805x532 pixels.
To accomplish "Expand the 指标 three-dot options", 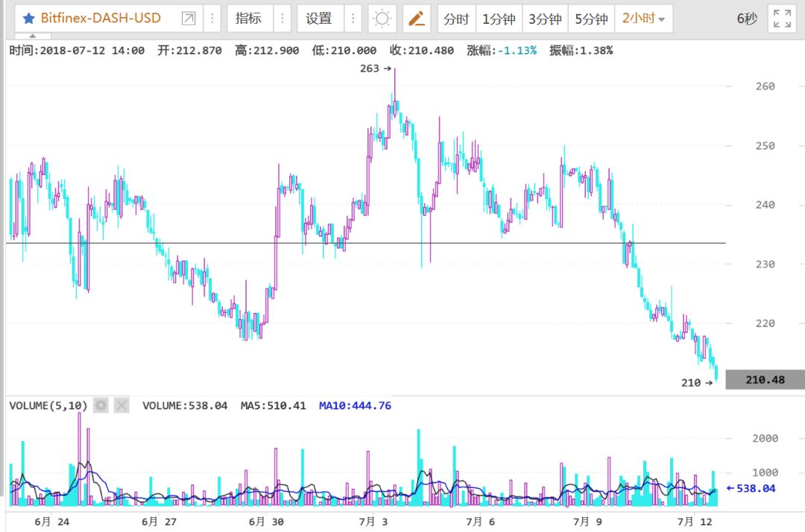I will 282,19.
